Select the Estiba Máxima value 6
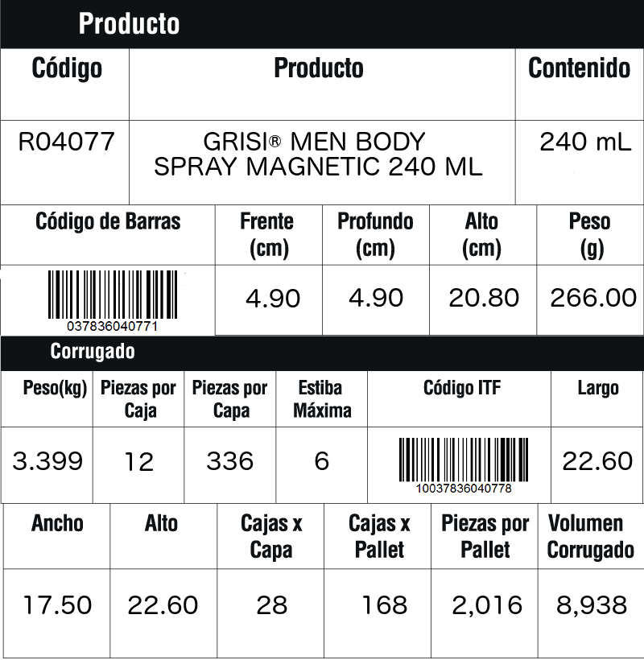Image resolution: width=644 pixels, height=660 pixels. [x=321, y=461]
